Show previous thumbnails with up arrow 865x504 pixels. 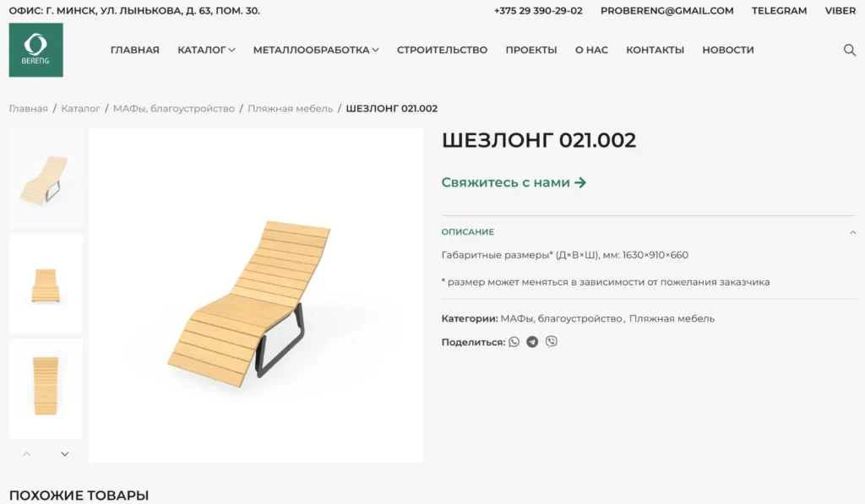[x=26, y=454]
